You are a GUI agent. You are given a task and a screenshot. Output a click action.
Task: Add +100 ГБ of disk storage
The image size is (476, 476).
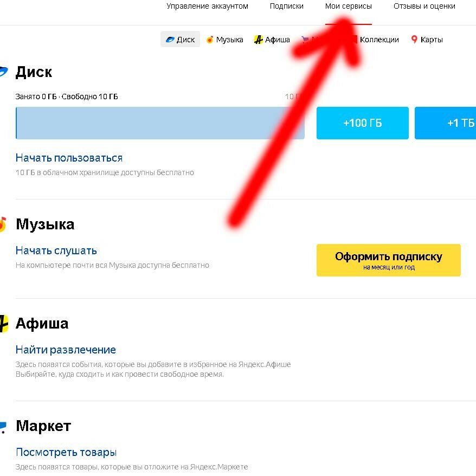(x=363, y=123)
